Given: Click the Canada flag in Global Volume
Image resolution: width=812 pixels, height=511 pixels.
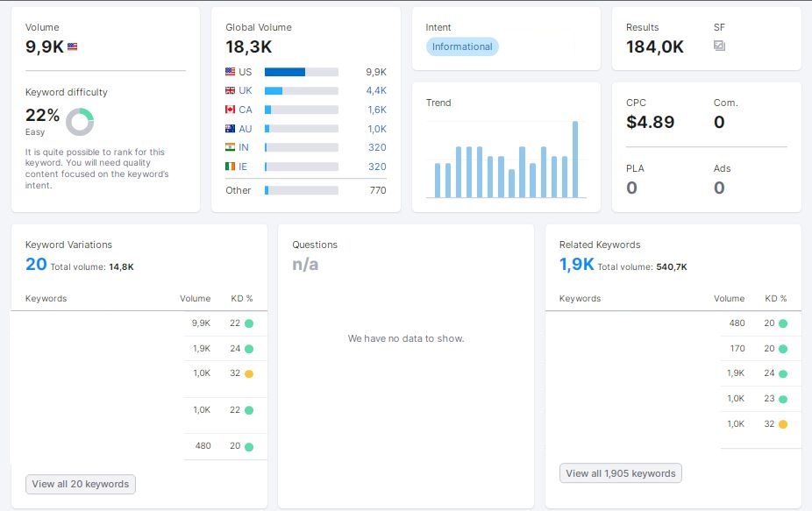Looking at the screenshot, I should 230,110.
